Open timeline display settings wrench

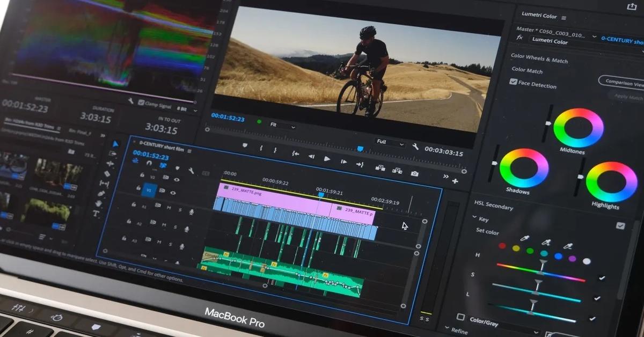point(191,171)
